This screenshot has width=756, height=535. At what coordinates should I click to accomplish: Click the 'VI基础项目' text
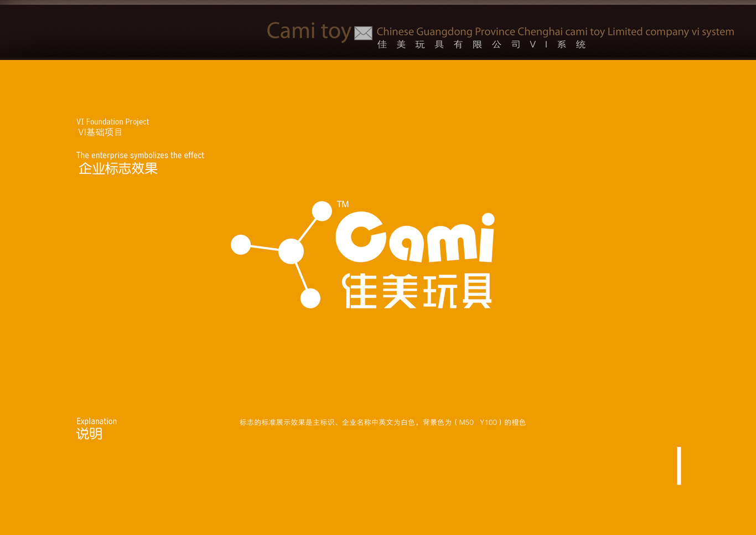point(100,132)
